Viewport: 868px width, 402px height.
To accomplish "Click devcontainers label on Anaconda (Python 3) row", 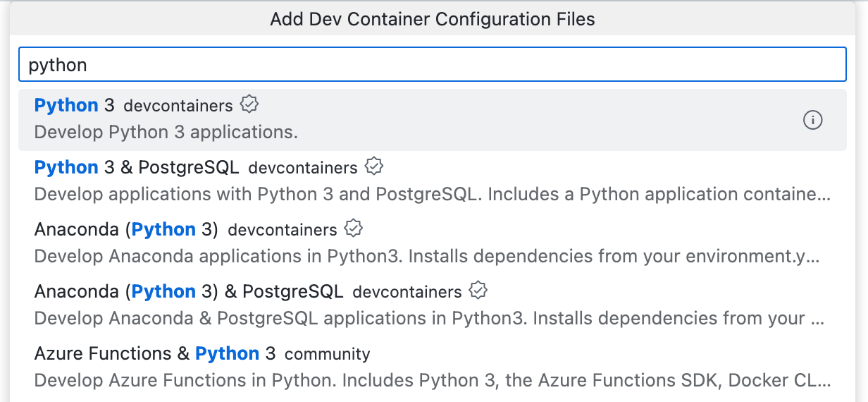I will click(x=283, y=230).
